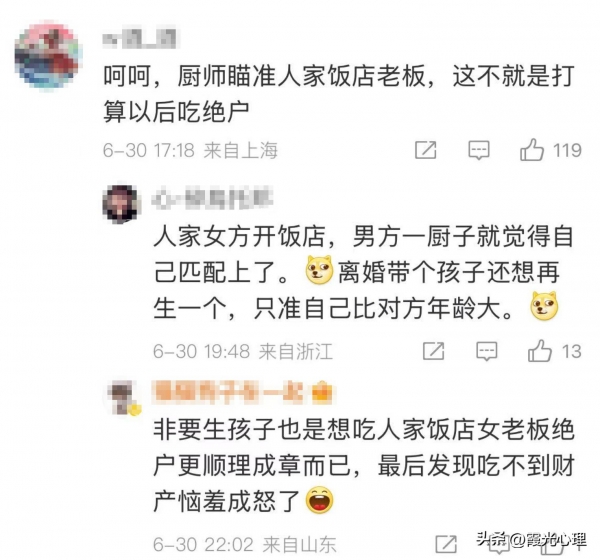Tap the blurred username above the Zhejiang reply

212,198
